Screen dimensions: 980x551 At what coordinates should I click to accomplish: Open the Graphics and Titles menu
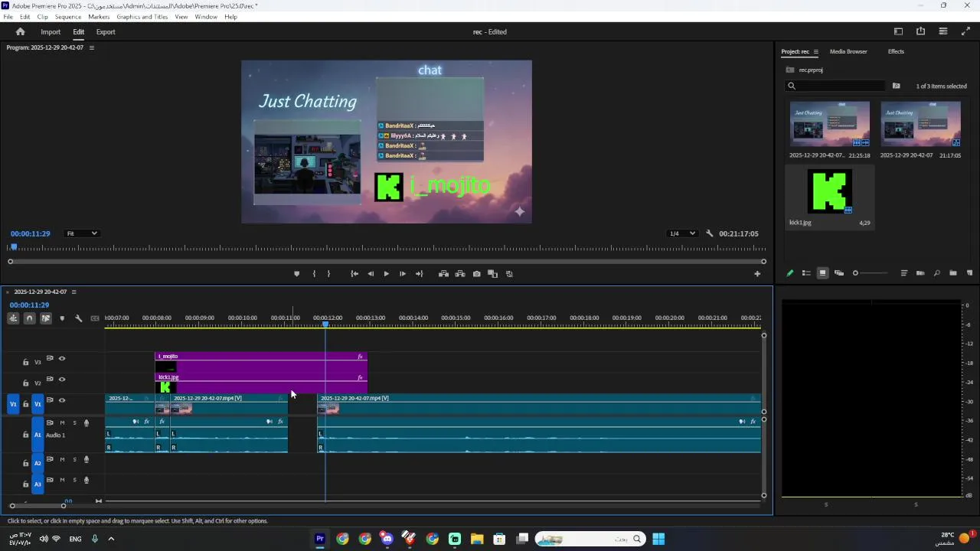click(142, 17)
